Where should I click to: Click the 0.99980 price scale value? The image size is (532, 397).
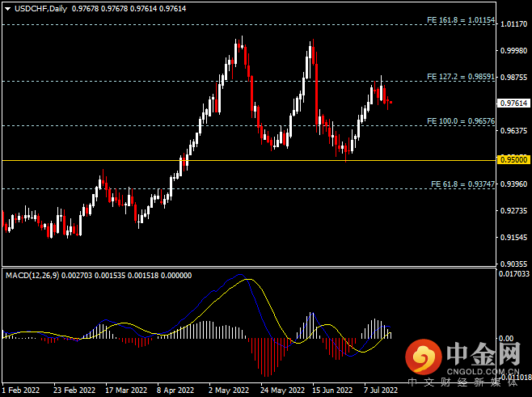pos(513,51)
